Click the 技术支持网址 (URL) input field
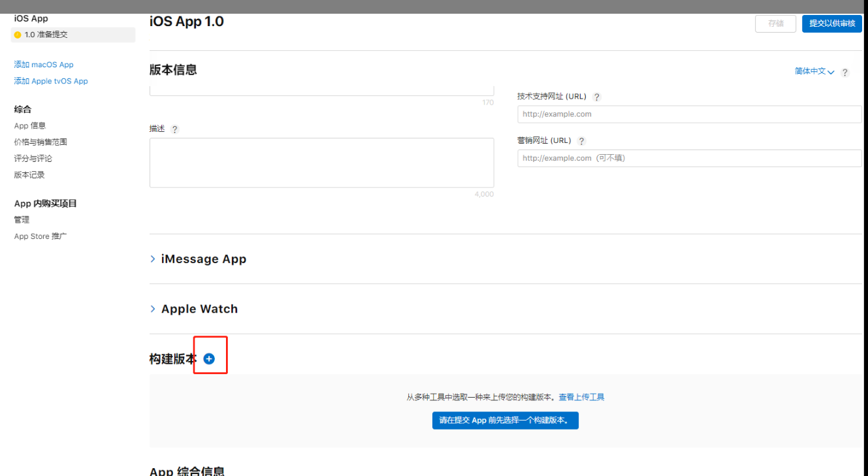The height and width of the screenshot is (476, 868). (x=690, y=114)
